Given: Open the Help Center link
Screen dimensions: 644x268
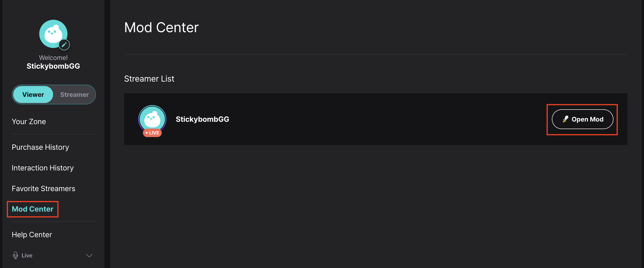Looking at the screenshot, I should click(x=32, y=235).
